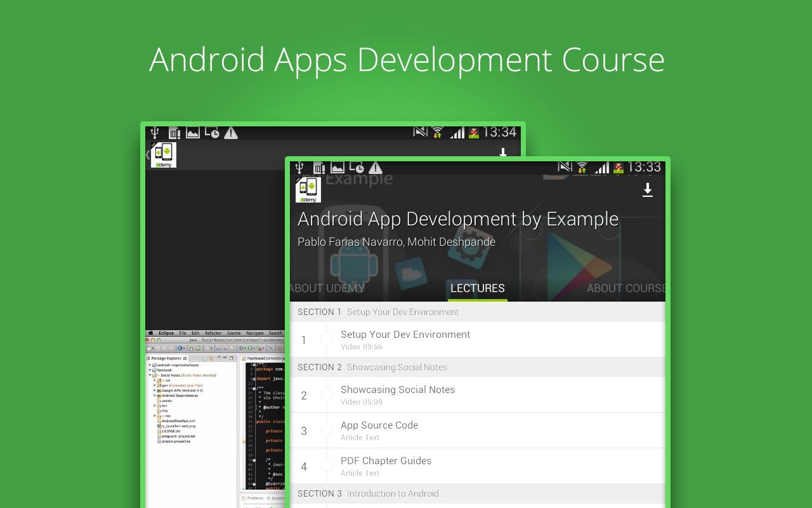Open the Refactor menu in Eclipse

pyautogui.click(x=213, y=333)
